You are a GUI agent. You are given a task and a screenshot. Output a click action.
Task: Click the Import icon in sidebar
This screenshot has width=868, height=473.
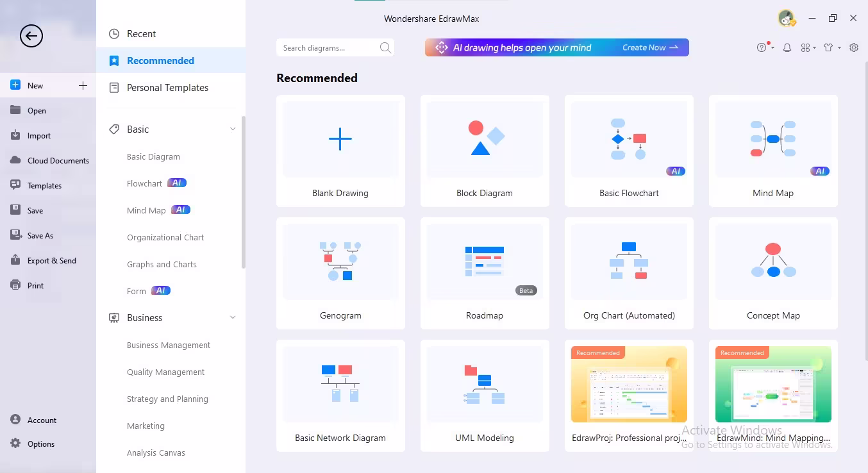point(15,135)
